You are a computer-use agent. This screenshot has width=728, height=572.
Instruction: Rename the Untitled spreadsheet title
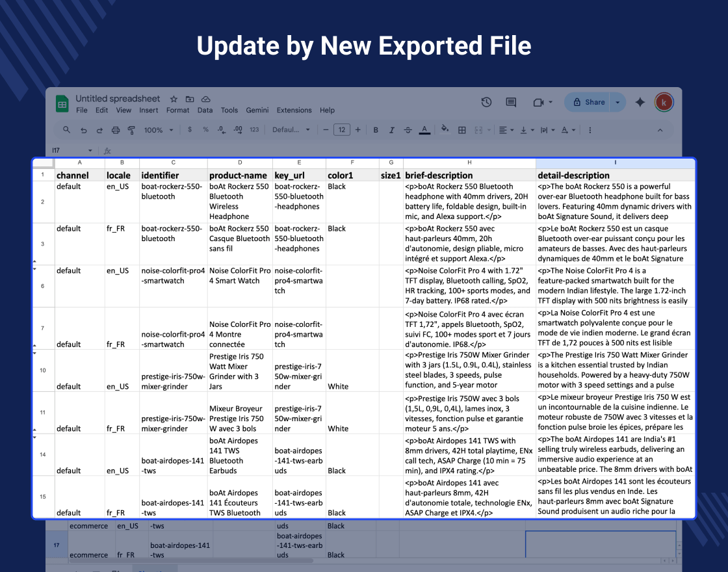[118, 98]
